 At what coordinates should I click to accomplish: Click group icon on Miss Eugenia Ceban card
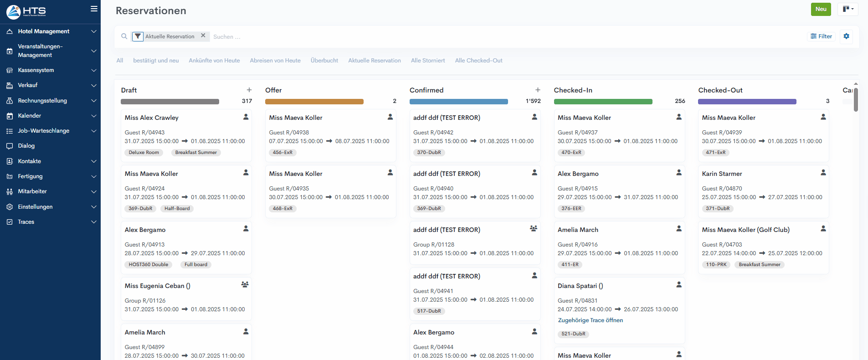coord(245,285)
